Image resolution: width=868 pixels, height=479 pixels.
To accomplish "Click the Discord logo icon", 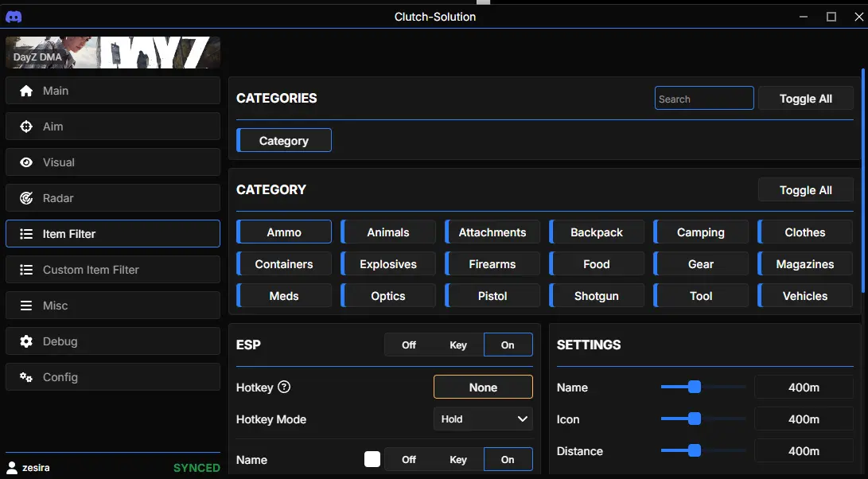I will [x=14, y=17].
